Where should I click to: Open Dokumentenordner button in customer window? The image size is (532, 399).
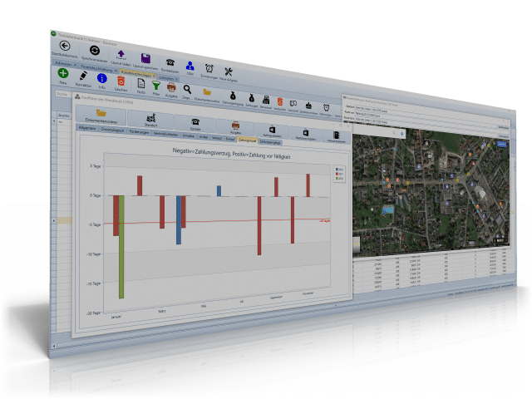click(x=101, y=115)
